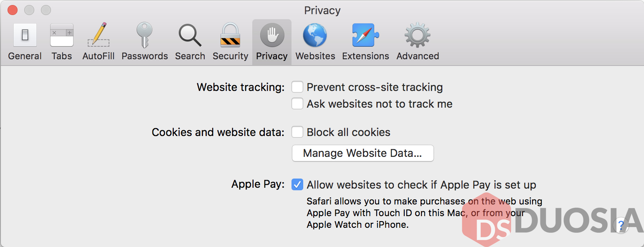
Task: Close the Privacy preferences window
Action: 13,10
